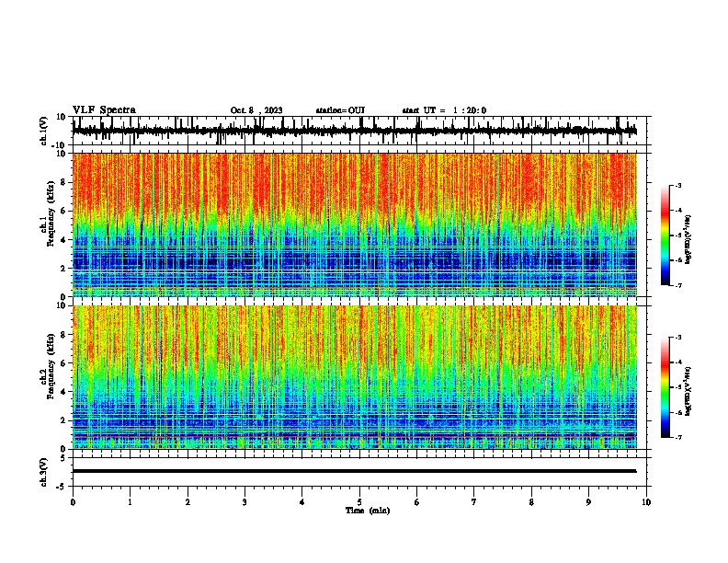Click the "Time (min)" axis label
Image resolution: width=728 pixels, height=563 pixels.
[x=368, y=511]
